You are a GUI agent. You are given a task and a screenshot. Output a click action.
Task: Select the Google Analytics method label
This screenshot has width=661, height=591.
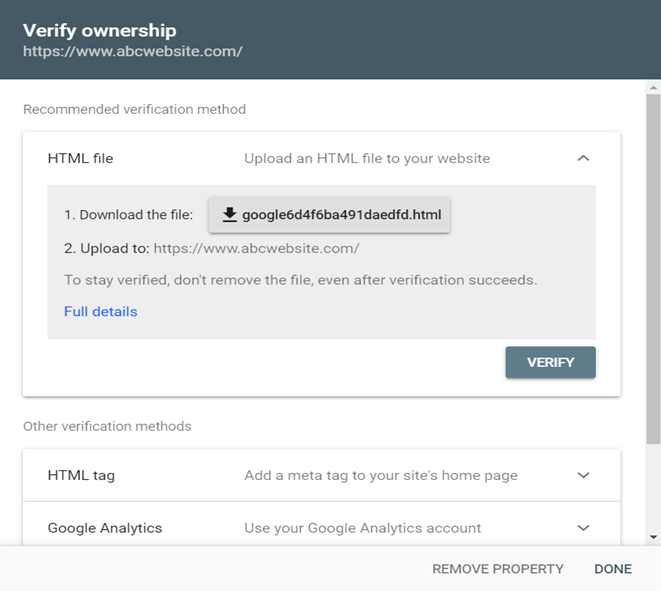tap(104, 527)
